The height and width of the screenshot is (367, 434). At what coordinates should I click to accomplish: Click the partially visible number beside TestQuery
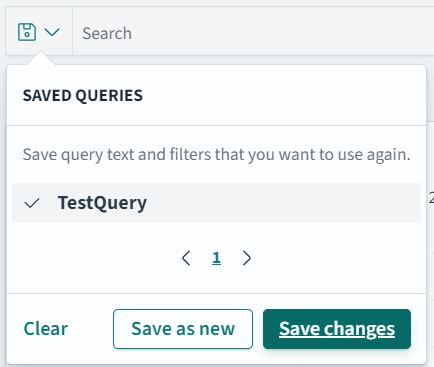pos(431,198)
